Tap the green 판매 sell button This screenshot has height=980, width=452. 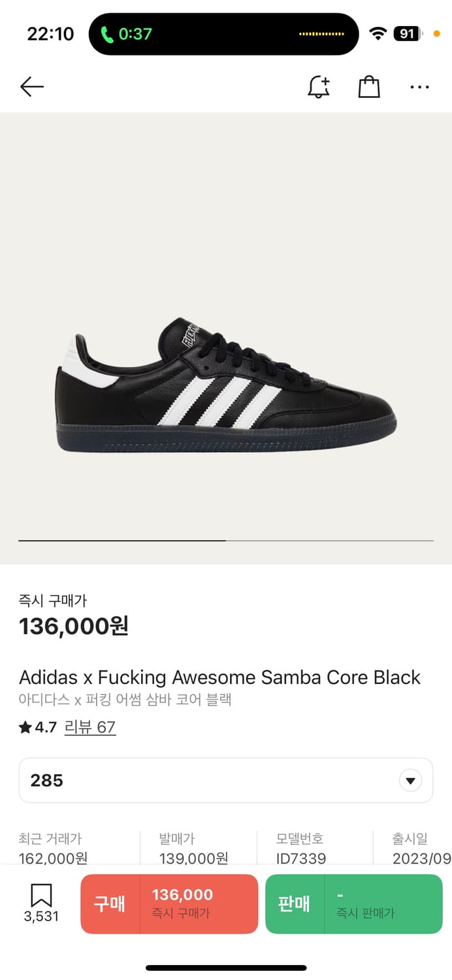(x=295, y=904)
